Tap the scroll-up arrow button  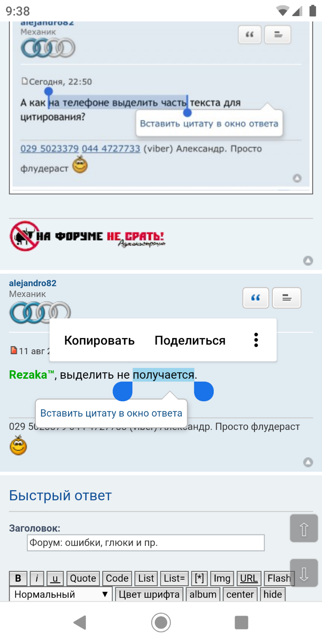tap(304, 528)
